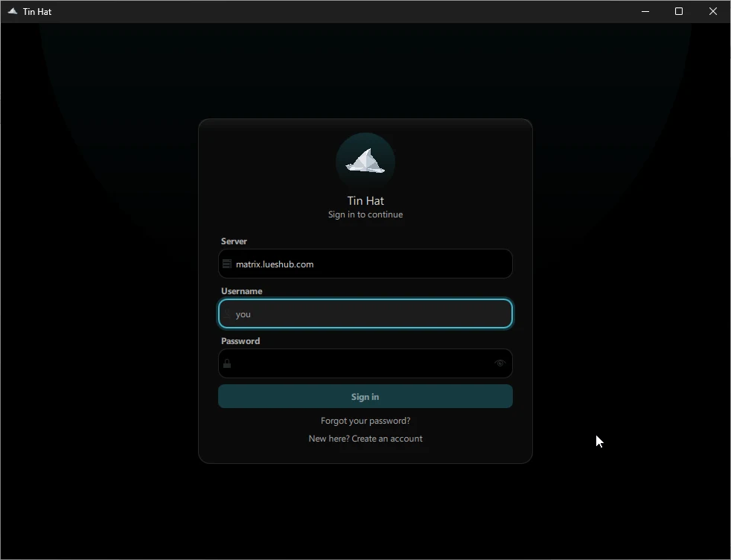Minimize the Tin Hat window
The image size is (731, 560).
645,11
